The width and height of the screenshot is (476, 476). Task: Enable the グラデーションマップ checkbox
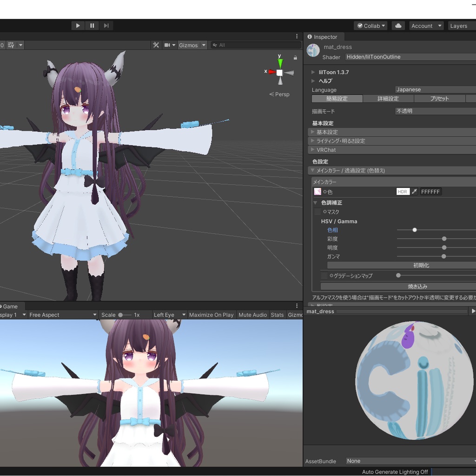coord(324,275)
